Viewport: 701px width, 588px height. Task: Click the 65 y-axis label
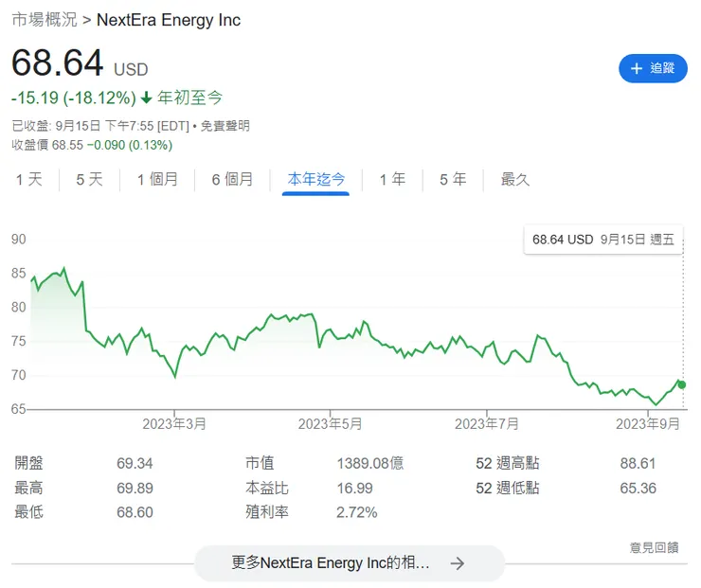tap(19, 409)
